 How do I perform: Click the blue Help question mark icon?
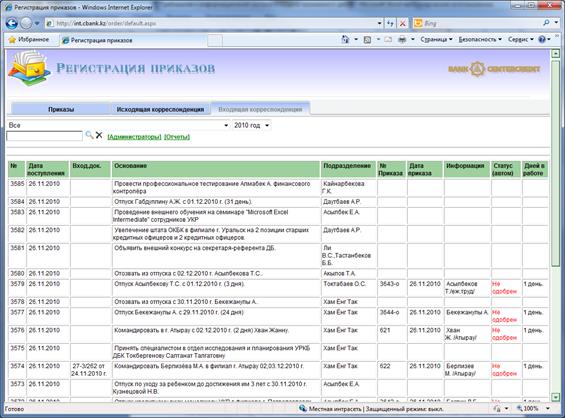pyautogui.click(x=542, y=40)
